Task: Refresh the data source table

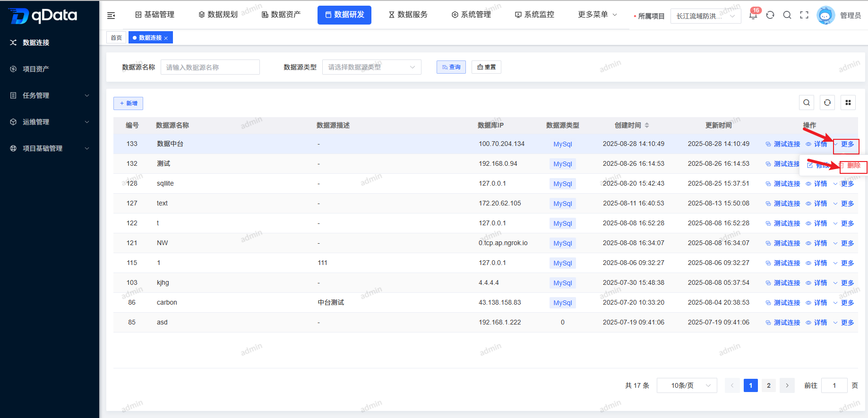Action: pos(827,102)
